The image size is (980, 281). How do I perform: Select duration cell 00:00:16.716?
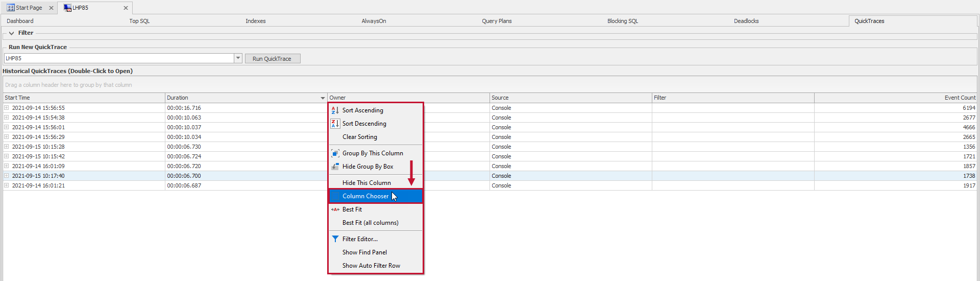[246, 108]
